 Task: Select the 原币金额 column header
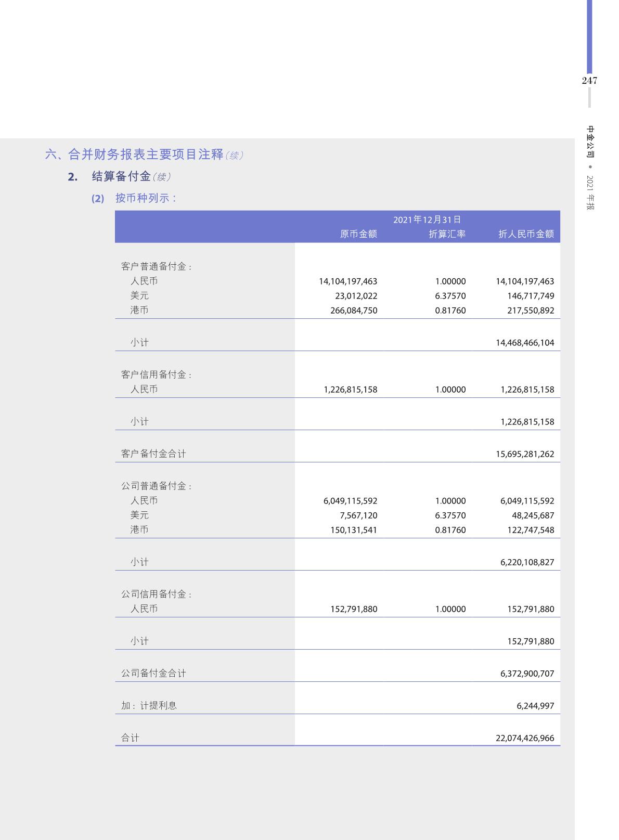(x=358, y=234)
